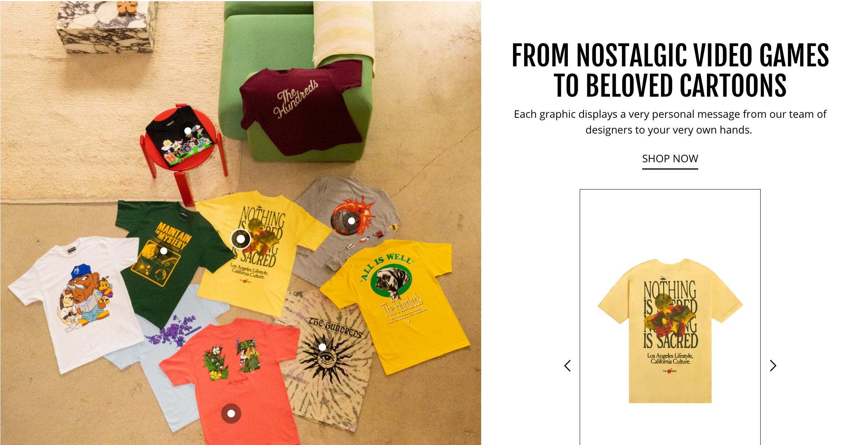Open hotspot on black tee atop red stool

click(188, 131)
